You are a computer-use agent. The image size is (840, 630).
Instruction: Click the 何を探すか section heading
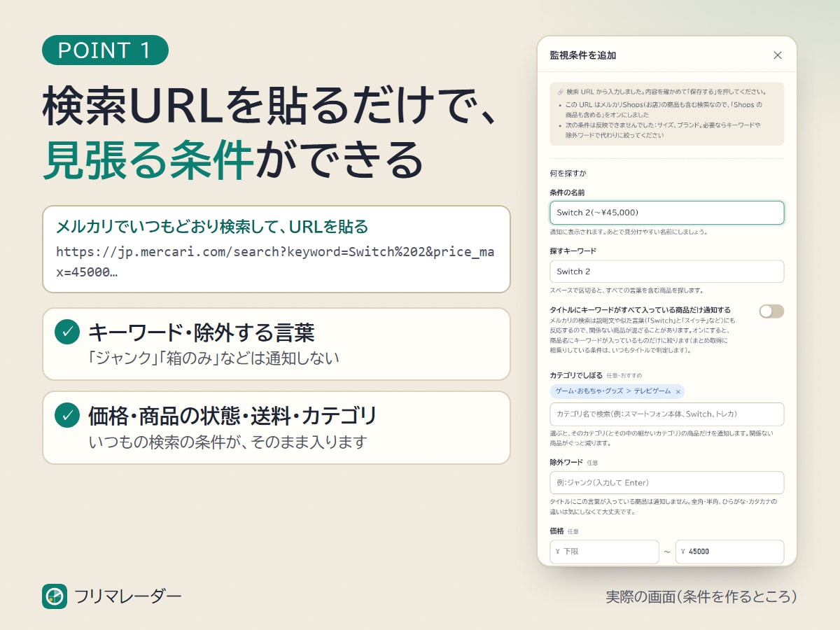[x=568, y=173]
